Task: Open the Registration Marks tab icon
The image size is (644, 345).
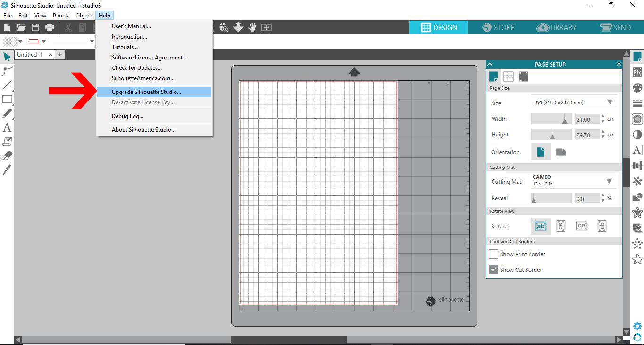Action: pyautogui.click(x=524, y=76)
